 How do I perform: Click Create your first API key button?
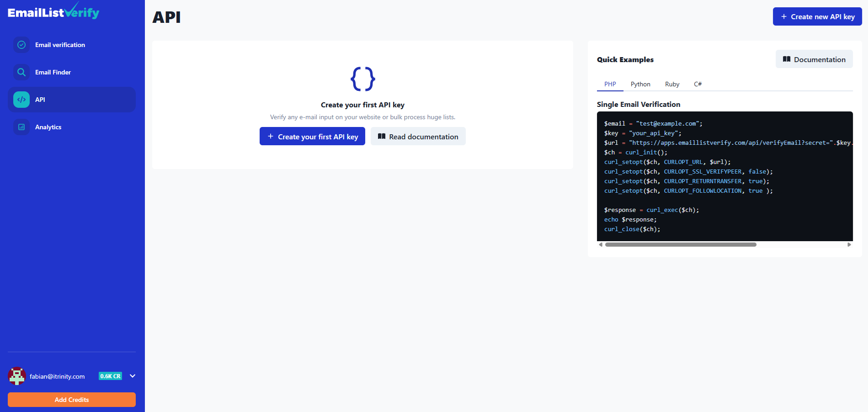coord(312,136)
